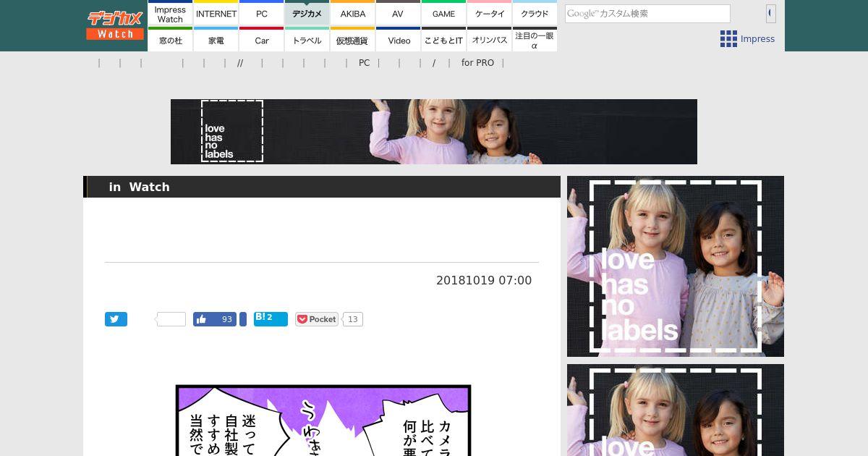Click the wide love has no labels banner

click(x=434, y=132)
